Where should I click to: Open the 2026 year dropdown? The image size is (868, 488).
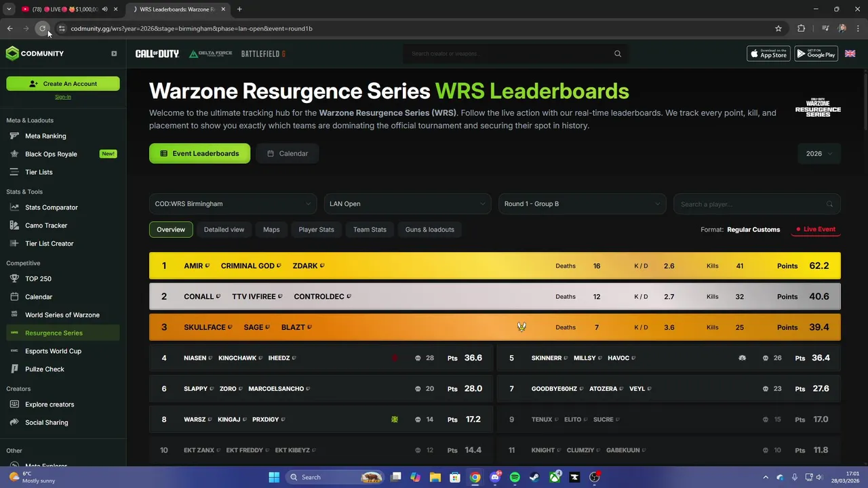820,154
